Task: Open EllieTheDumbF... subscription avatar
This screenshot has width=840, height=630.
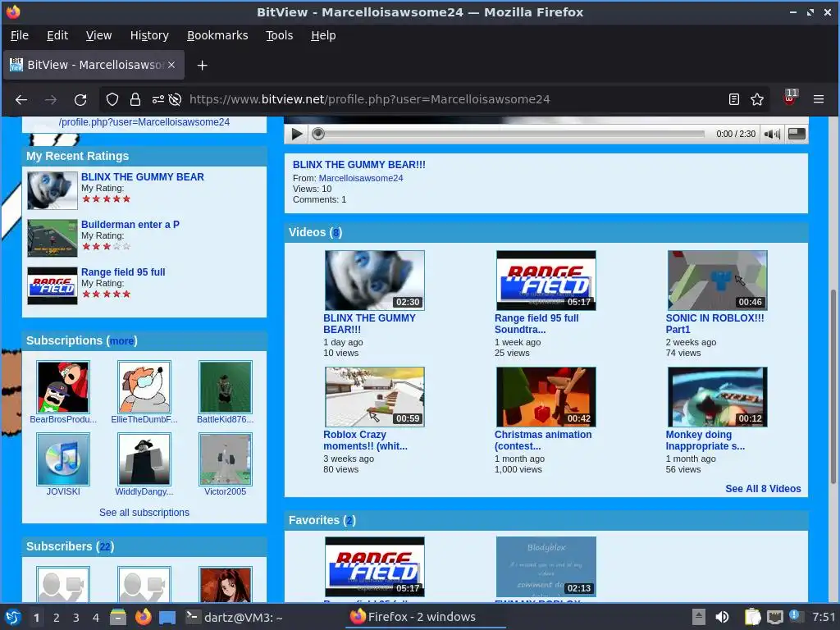Action: click(144, 387)
